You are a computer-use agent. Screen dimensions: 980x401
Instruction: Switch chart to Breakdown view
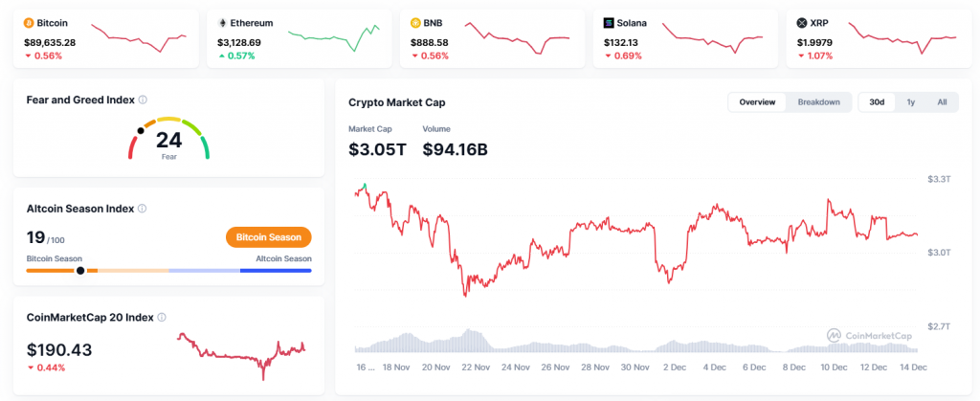818,102
